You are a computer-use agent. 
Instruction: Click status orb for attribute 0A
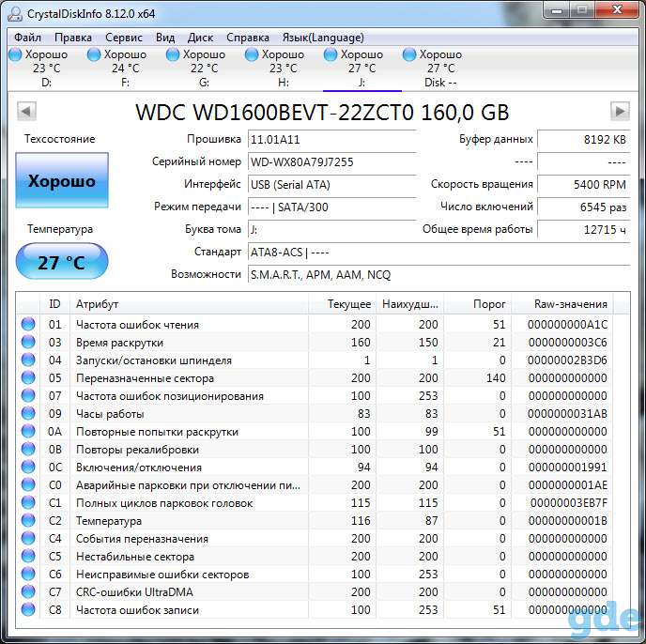[28, 431]
